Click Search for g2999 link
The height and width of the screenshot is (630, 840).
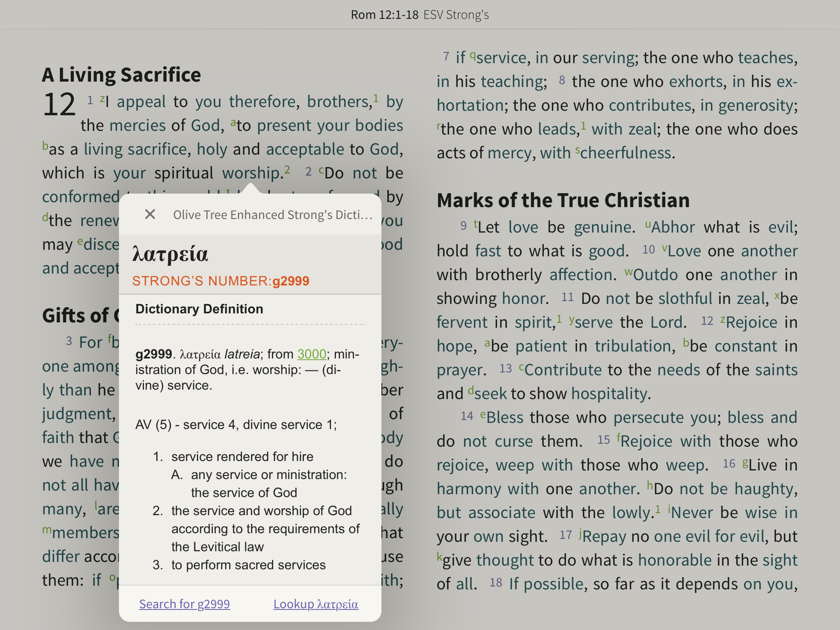[184, 604]
